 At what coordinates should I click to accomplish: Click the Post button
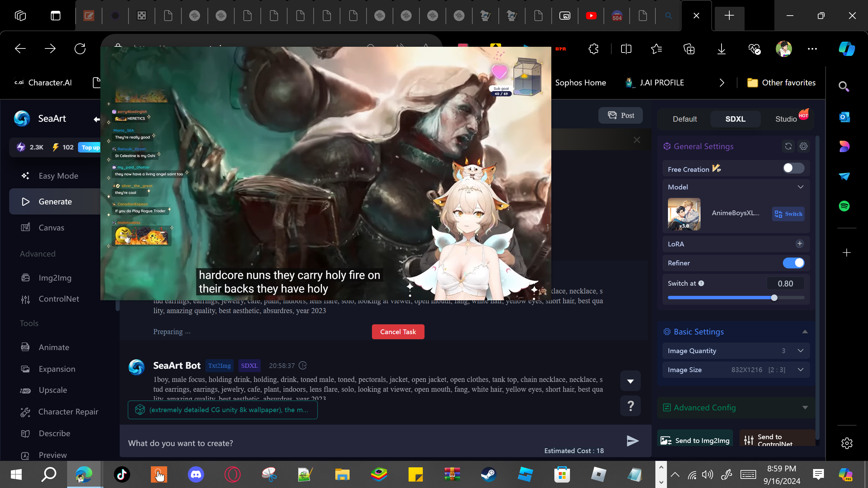click(x=620, y=116)
